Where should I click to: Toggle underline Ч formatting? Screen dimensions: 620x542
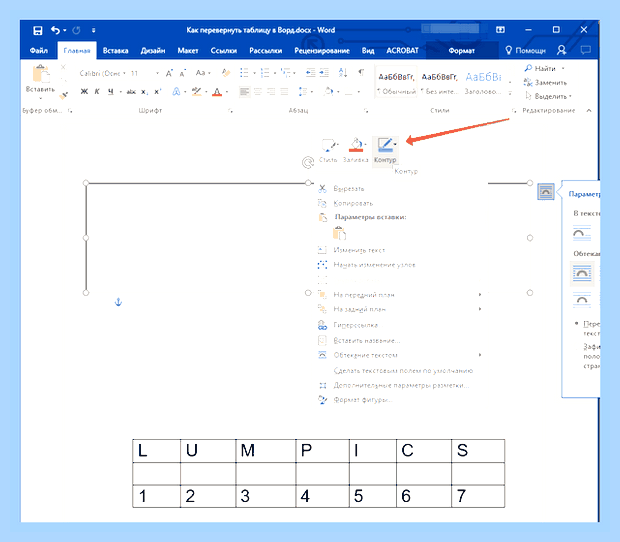click(111, 92)
